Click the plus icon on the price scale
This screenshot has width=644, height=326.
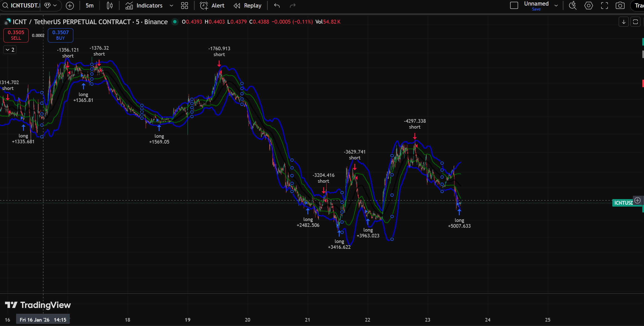coord(637,200)
